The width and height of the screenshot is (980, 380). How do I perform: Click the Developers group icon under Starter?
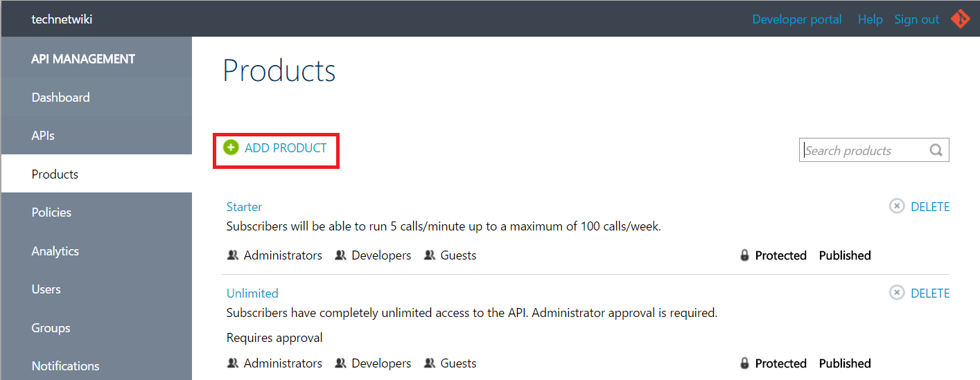340,255
